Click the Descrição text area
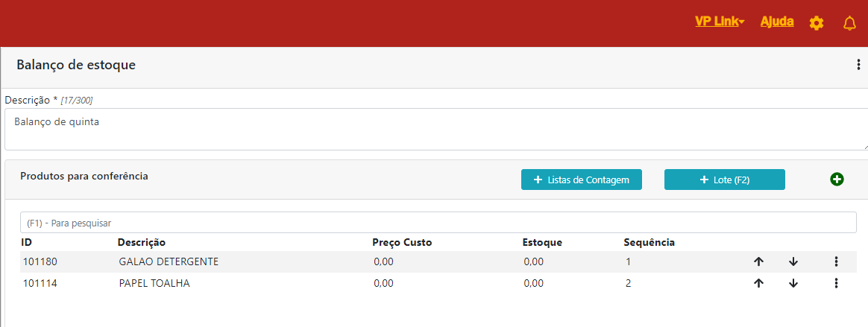The height and width of the screenshot is (327, 868). (436, 129)
